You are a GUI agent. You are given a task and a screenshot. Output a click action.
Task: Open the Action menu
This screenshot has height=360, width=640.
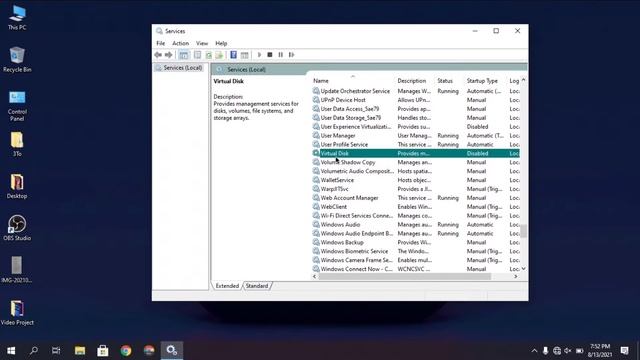point(180,43)
